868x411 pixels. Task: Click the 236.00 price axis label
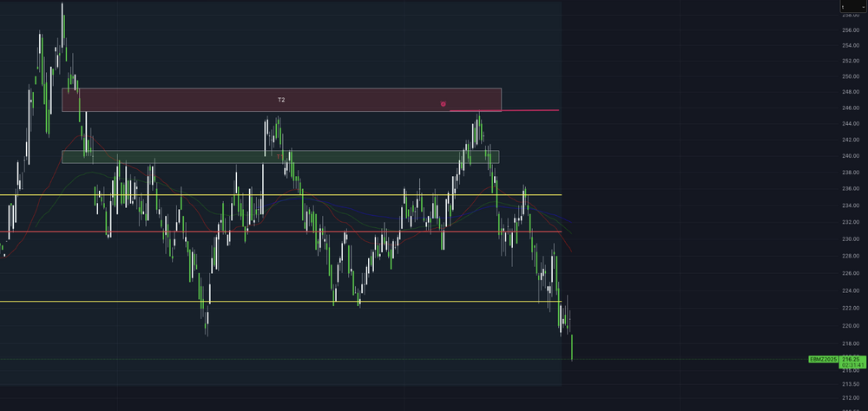pyautogui.click(x=850, y=189)
